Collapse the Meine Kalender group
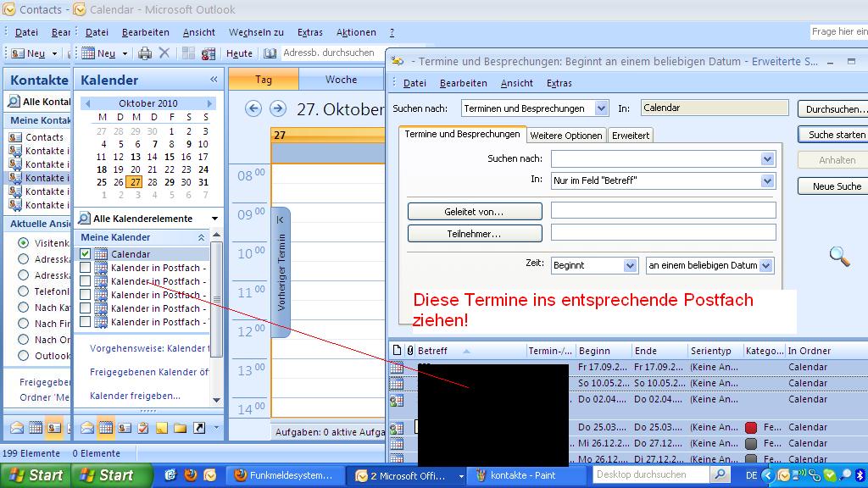 point(201,237)
